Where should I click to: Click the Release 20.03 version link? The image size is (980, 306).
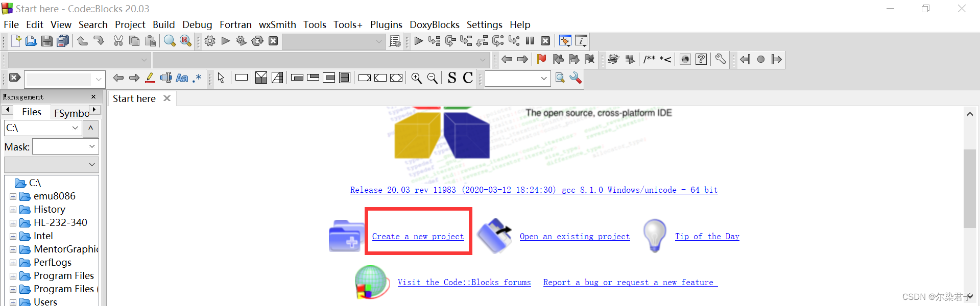pyautogui.click(x=534, y=190)
